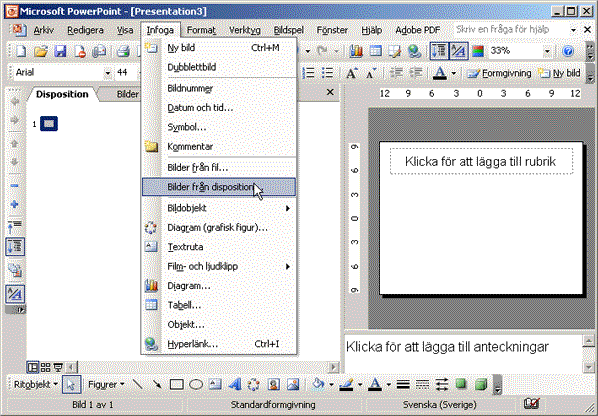Image resolution: width=598 pixels, height=416 pixels.
Task: Toggle Show Formatting in the standard toolbar
Action: click(x=458, y=51)
